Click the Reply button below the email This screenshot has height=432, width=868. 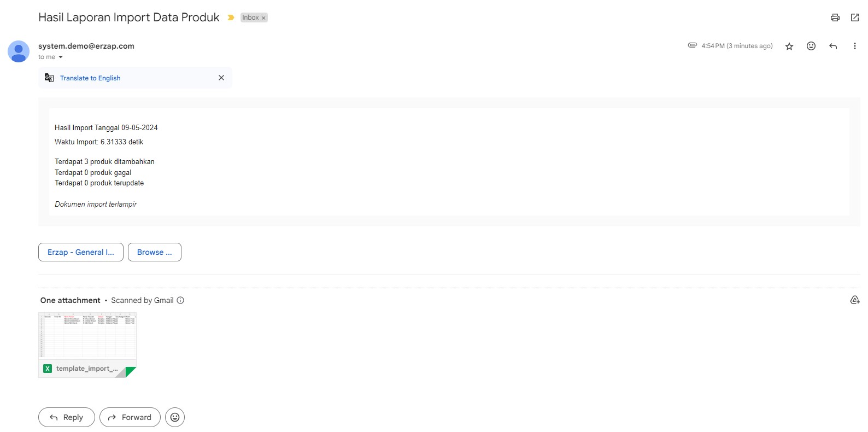point(67,417)
